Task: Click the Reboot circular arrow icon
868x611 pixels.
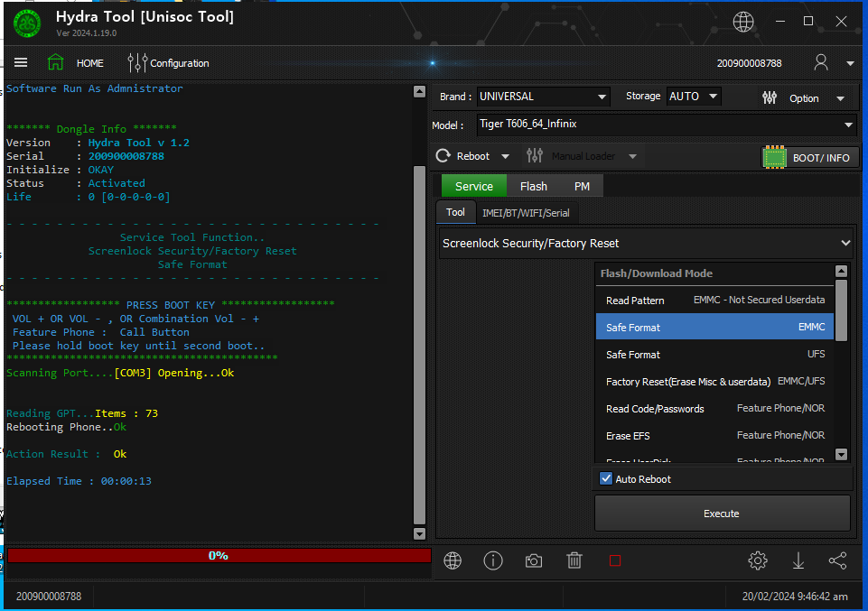Action: tap(443, 156)
